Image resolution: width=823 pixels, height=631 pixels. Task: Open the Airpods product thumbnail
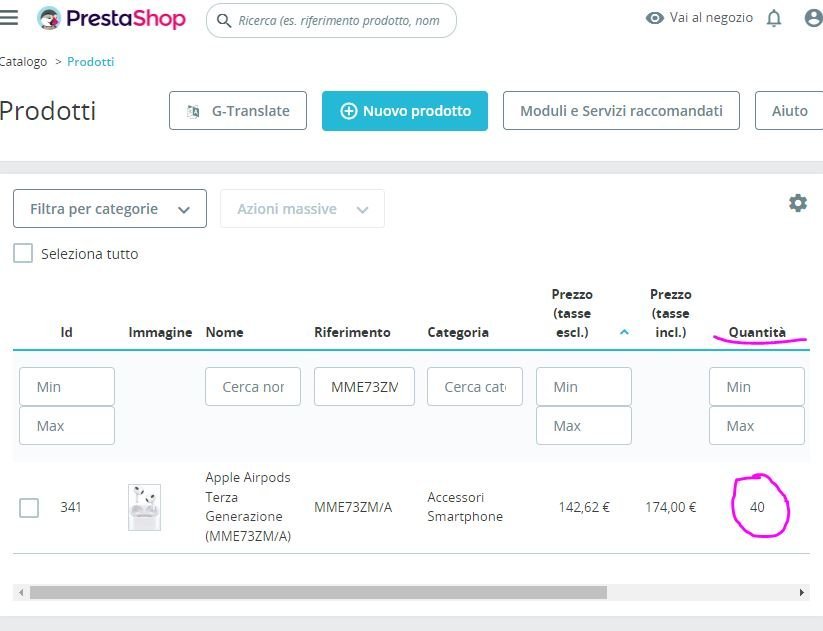click(144, 507)
